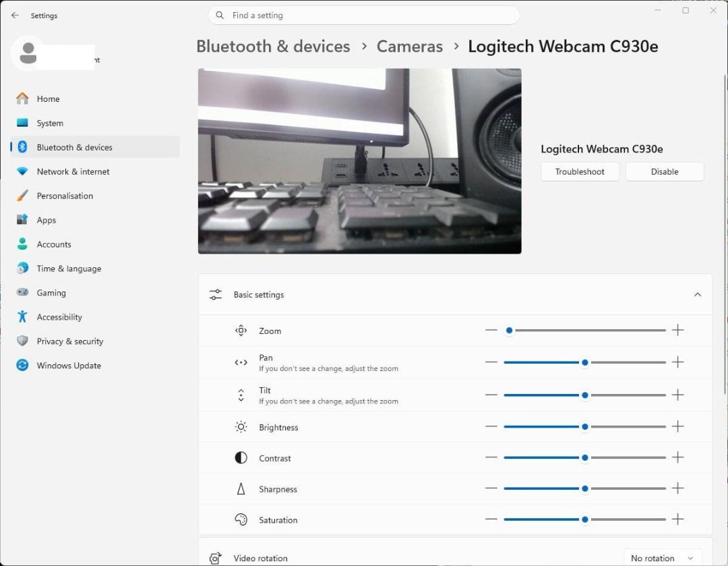
Task: Click the Bluetooth icon in sidebar
Action: 22,147
